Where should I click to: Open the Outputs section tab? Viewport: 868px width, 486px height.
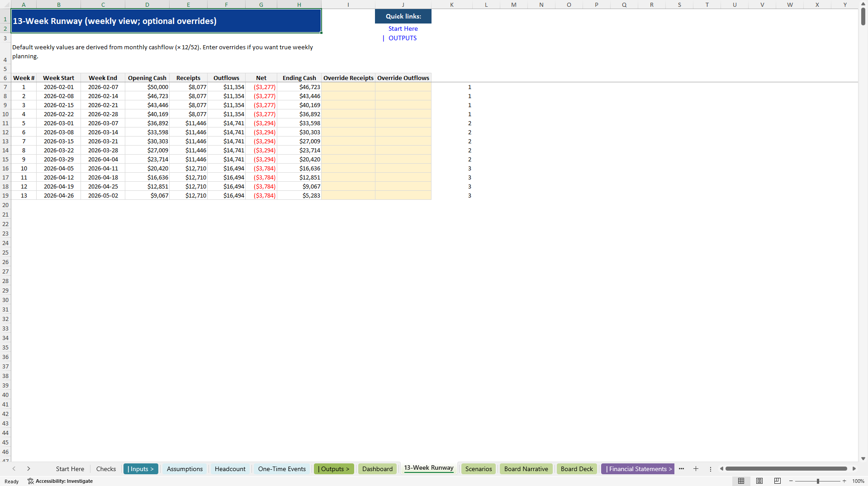[x=334, y=469]
